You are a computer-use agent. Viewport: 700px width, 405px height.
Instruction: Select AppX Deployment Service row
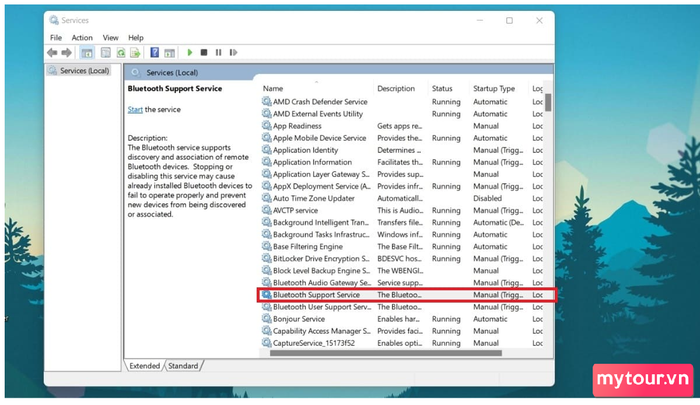tap(402, 186)
